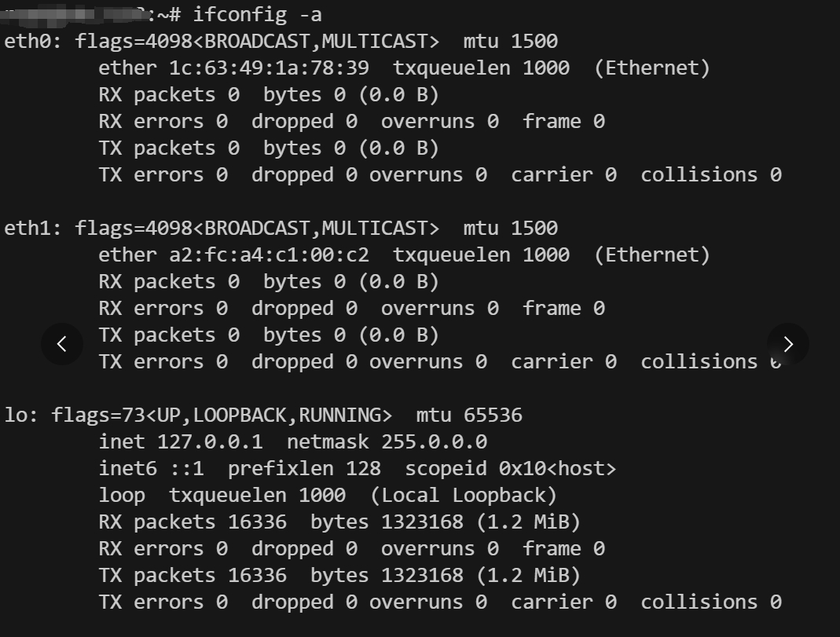Click lo flags=73<UP,LOOPBACK,RUNNING> text
This screenshot has height=637, width=840.
[x=222, y=415]
